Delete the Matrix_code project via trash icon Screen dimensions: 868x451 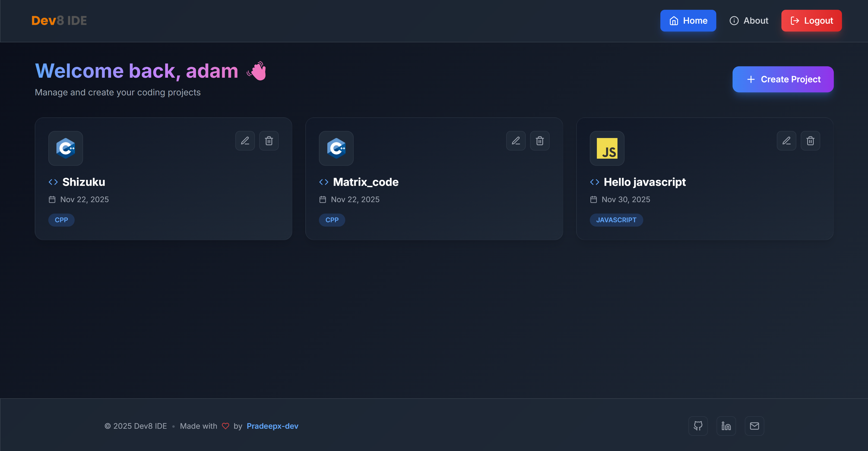[x=540, y=141]
